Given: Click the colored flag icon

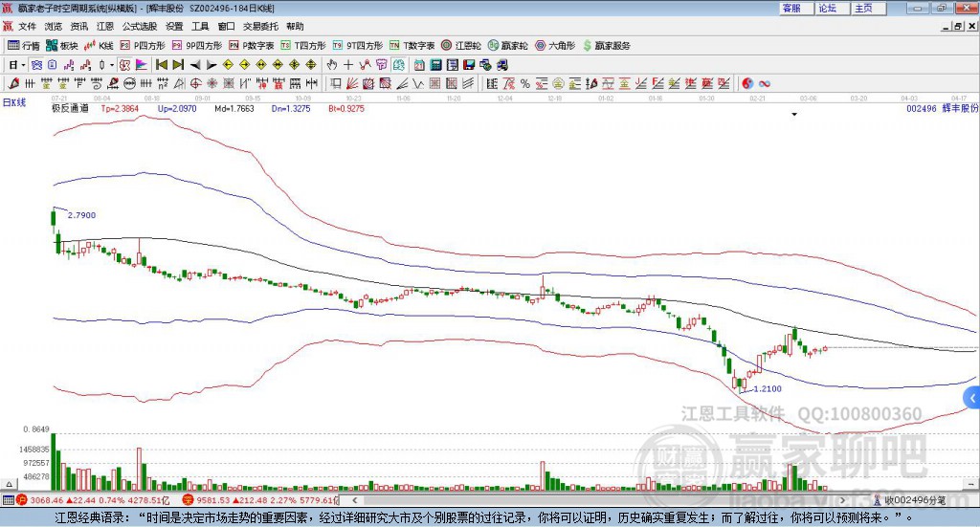Looking at the screenshot, I should [142, 65].
